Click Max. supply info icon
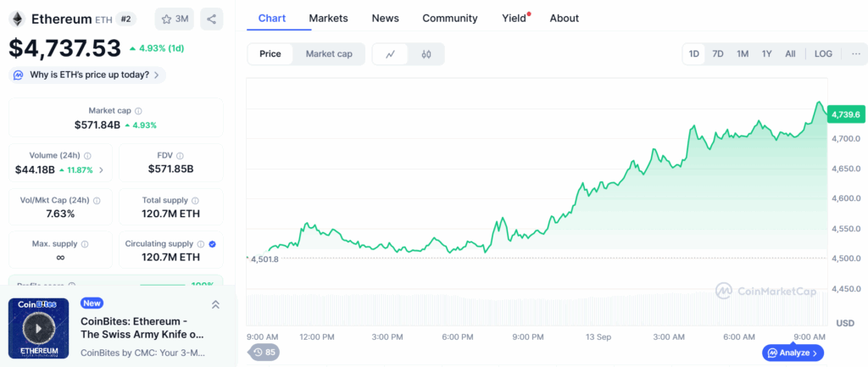 click(85, 243)
